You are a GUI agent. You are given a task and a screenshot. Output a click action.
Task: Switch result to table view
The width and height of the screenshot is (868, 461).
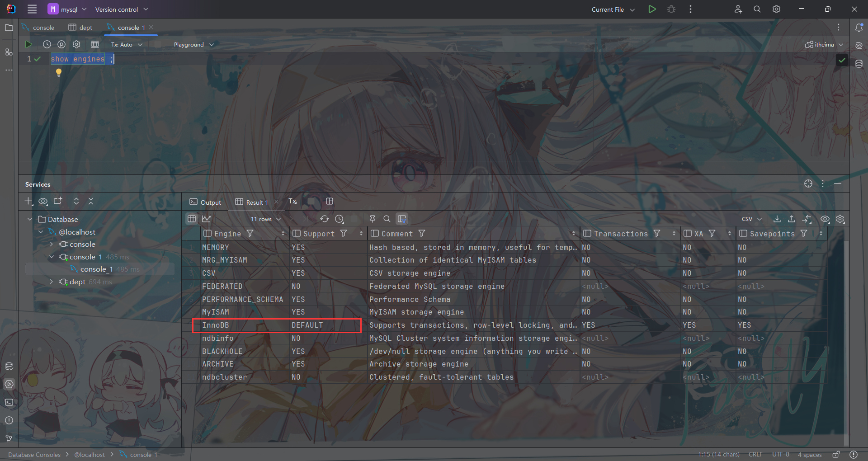click(192, 219)
